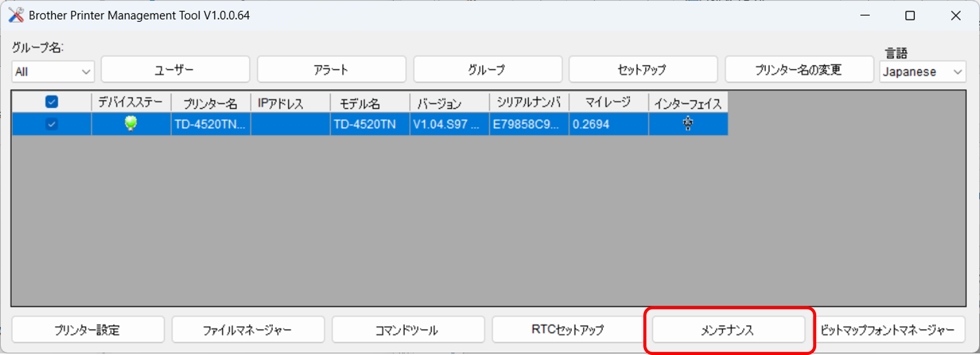980x355 pixels.
Task: Open プリンター設定 printer settings
Action: coord(88,330)
